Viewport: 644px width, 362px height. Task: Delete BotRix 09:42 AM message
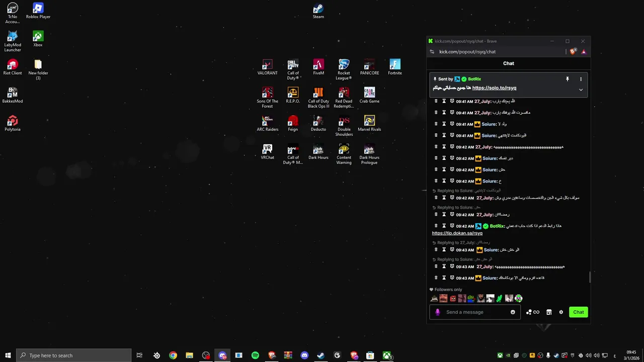pos(436,226)
